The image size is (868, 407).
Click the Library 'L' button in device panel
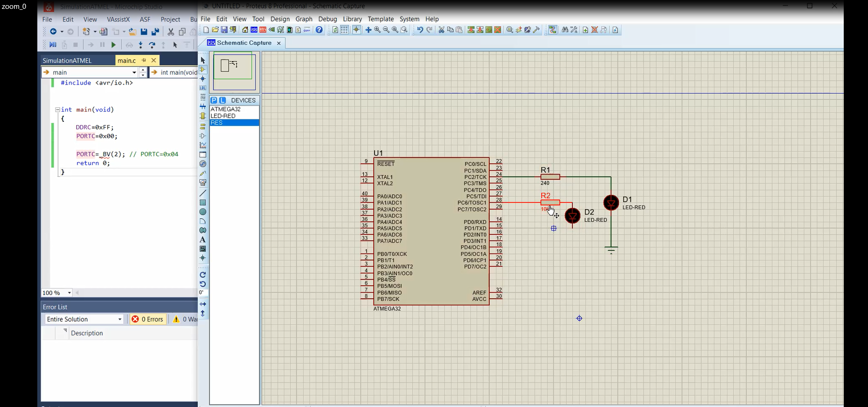point(222,100)
